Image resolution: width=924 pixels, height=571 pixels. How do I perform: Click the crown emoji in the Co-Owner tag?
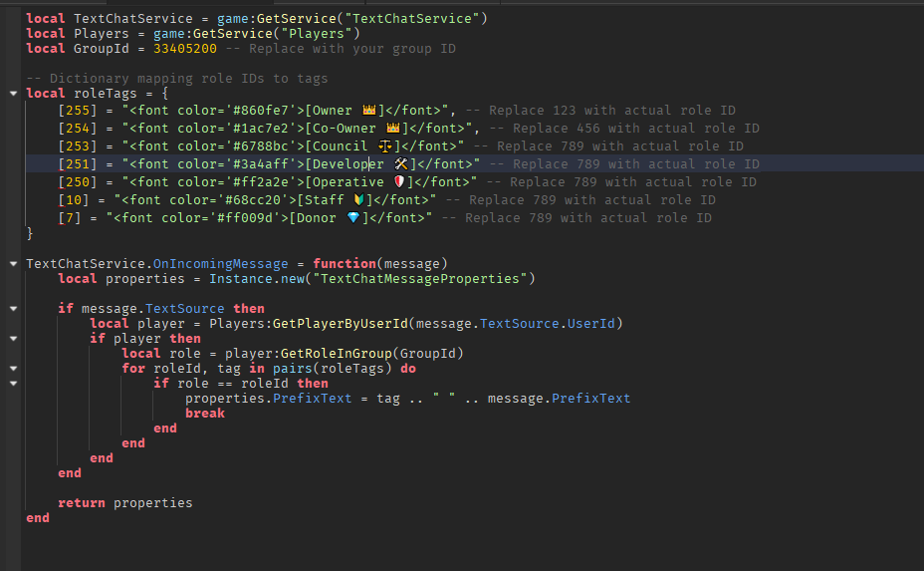393,128
